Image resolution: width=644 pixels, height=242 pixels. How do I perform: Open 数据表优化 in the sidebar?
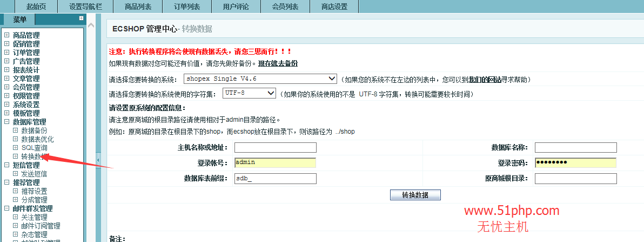[x=37, y=139]
